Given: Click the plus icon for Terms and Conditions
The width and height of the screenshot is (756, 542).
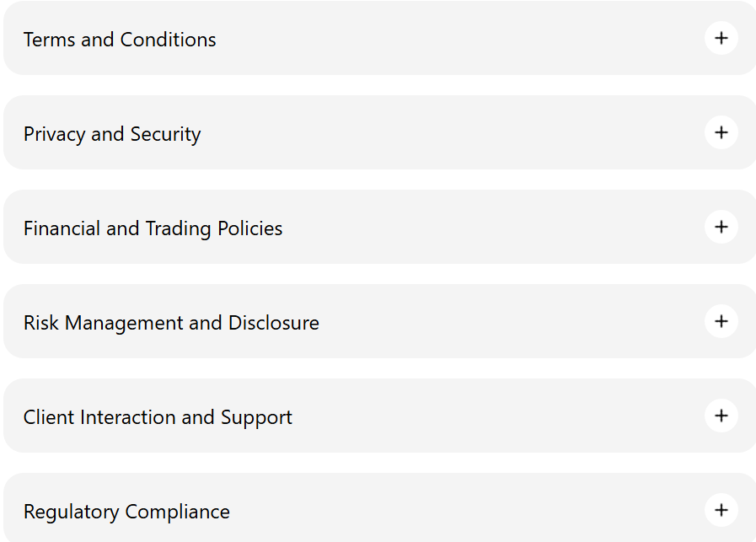Looking at the screenshot, I should (721, 39).
